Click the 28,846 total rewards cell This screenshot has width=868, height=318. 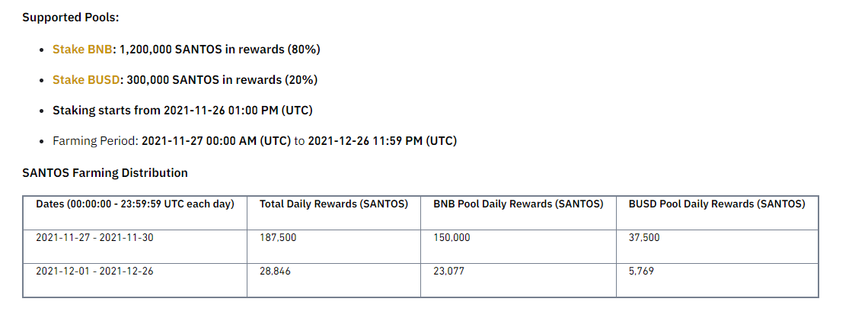tap(275, 271)
